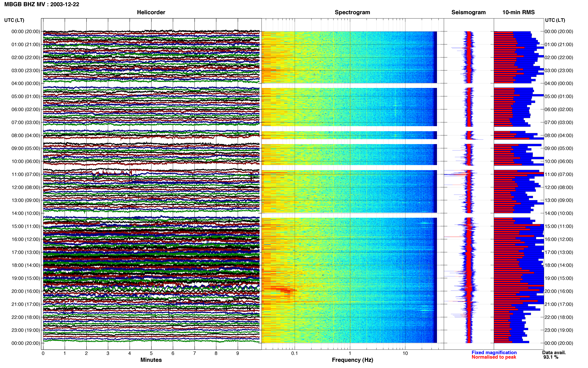The height and width of the screenshot is (368, 588).
Task: Click the right 05:00 (01:00) time label
Action: coord(559,96)
